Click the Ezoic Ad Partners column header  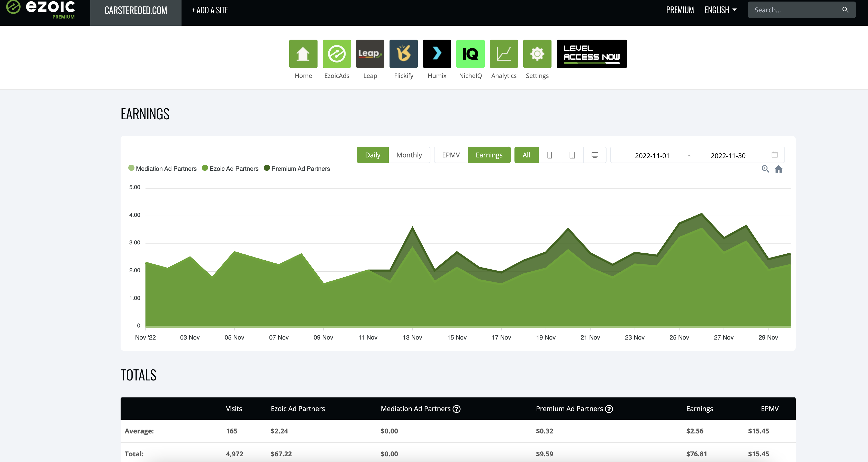pyautogui.click(x=297, y=408)
